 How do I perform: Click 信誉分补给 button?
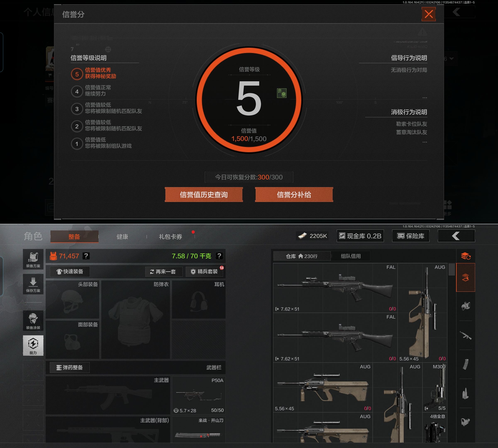tap(294, 195)
